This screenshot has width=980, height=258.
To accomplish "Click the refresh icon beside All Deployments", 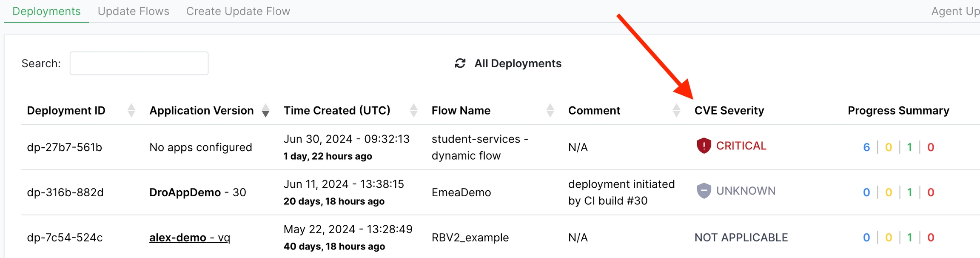I will [x=460, y=63].
